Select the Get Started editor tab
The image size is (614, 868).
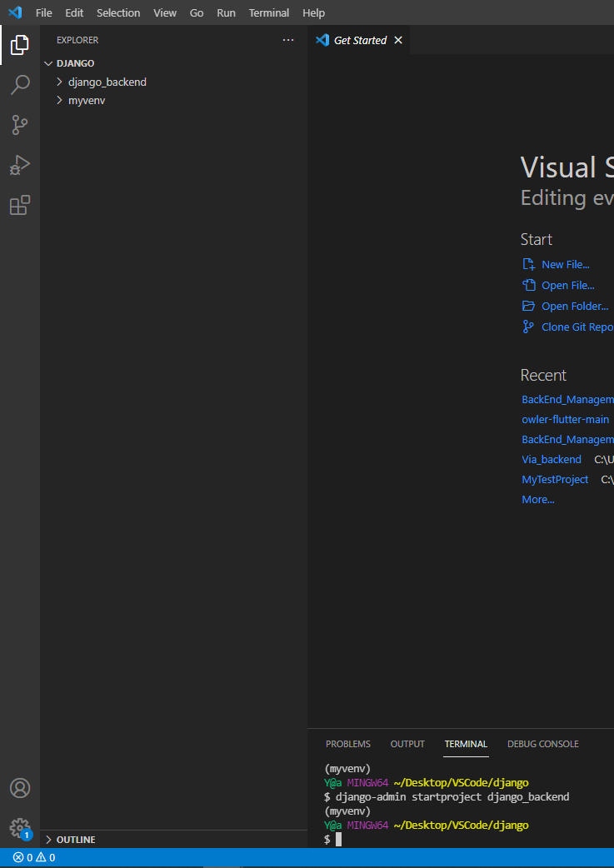pos(359,40)
